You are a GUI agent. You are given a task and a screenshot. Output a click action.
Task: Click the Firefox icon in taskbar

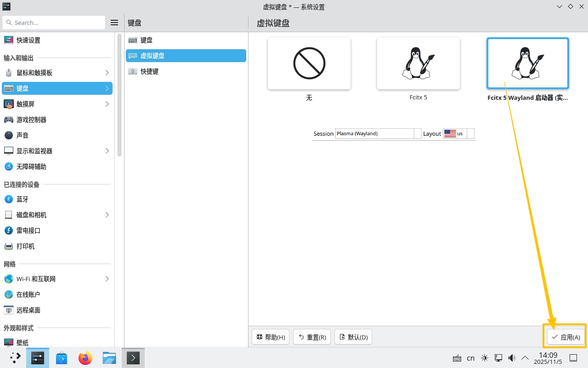tap(85, 358)
